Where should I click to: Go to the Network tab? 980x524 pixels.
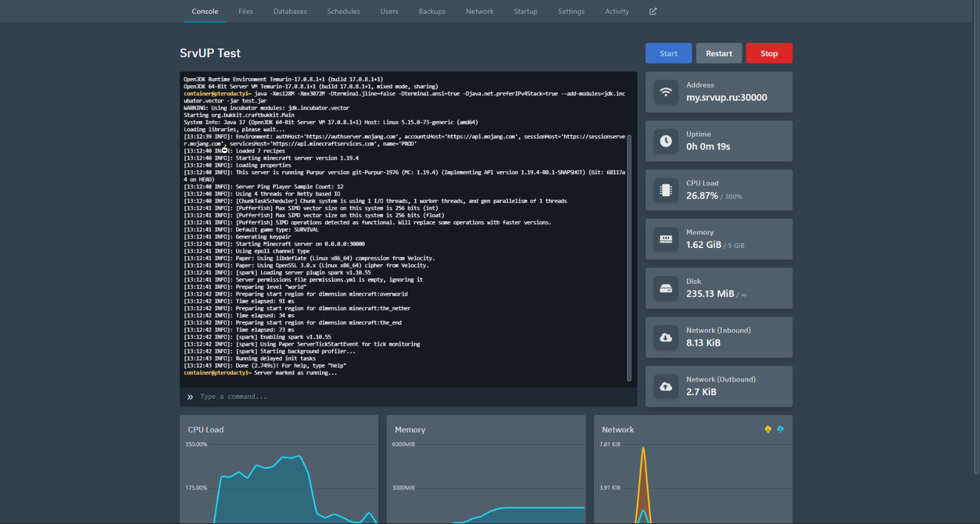[x=480, y=11]
